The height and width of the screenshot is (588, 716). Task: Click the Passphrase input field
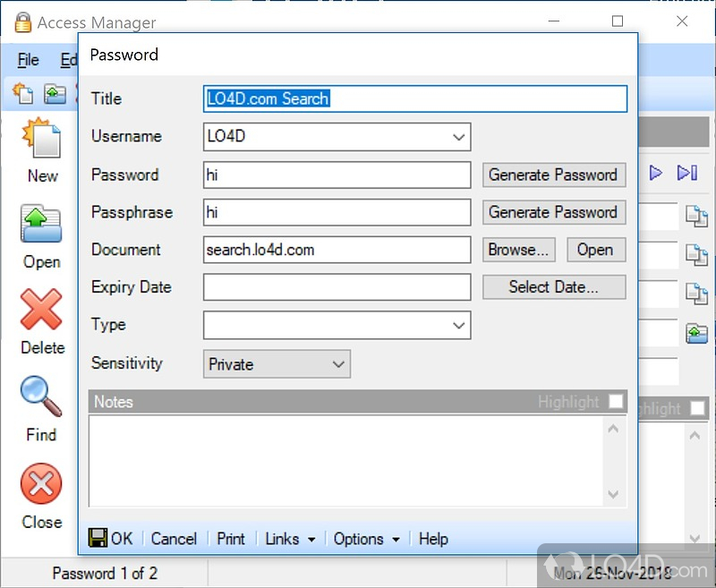point(337,212)
